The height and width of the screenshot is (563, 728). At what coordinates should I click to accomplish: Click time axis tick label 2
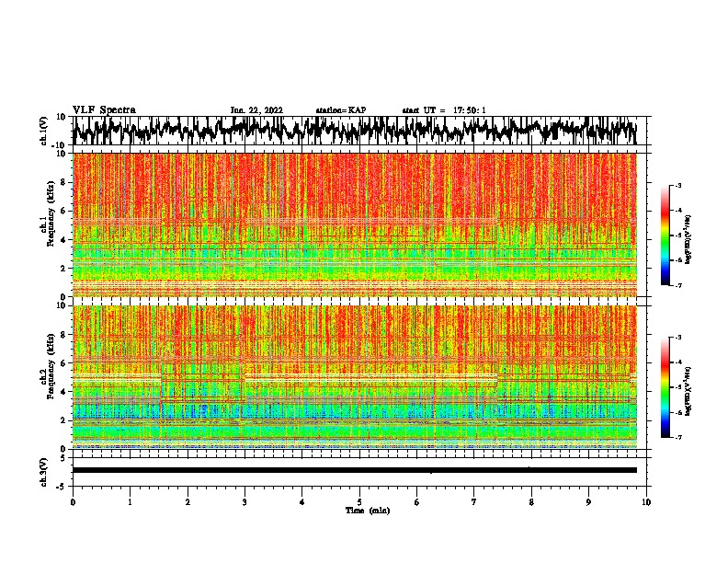[188, 502]
